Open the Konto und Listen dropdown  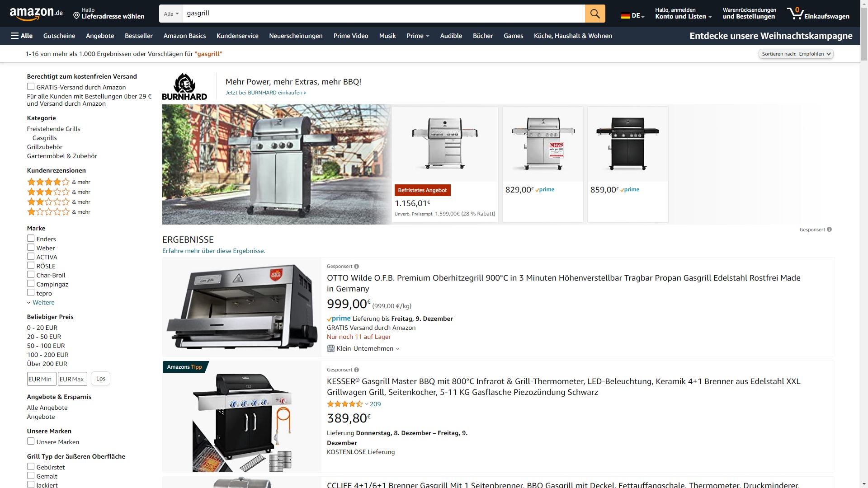tap(683, 14)
